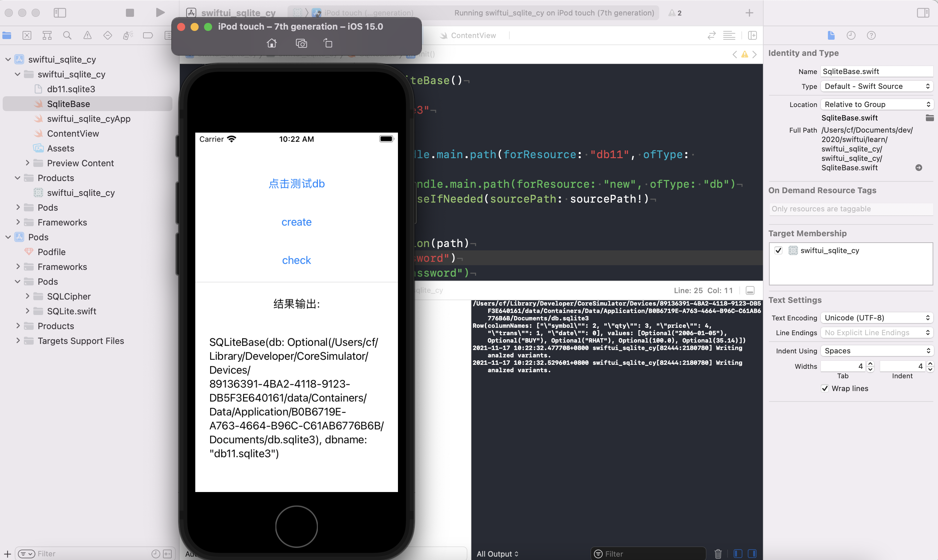Click the create button on simulator screen

coord(297,222)
